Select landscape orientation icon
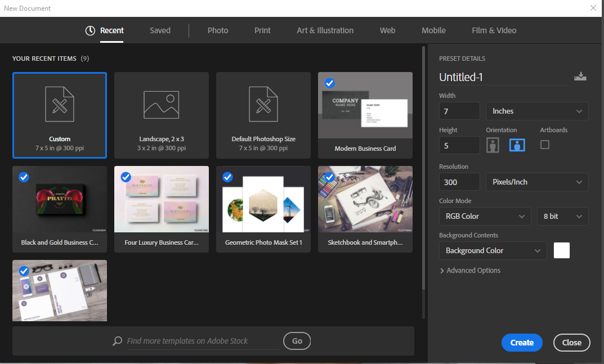This screenshot has height=364, width=604. point(517,145)
